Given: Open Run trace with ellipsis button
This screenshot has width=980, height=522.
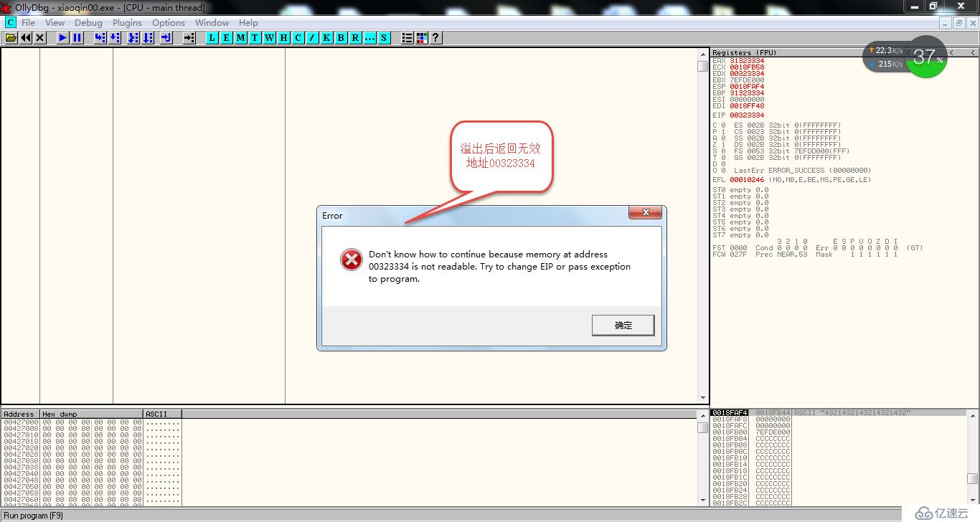Looking at the screenshot, I should coord(370,38).
